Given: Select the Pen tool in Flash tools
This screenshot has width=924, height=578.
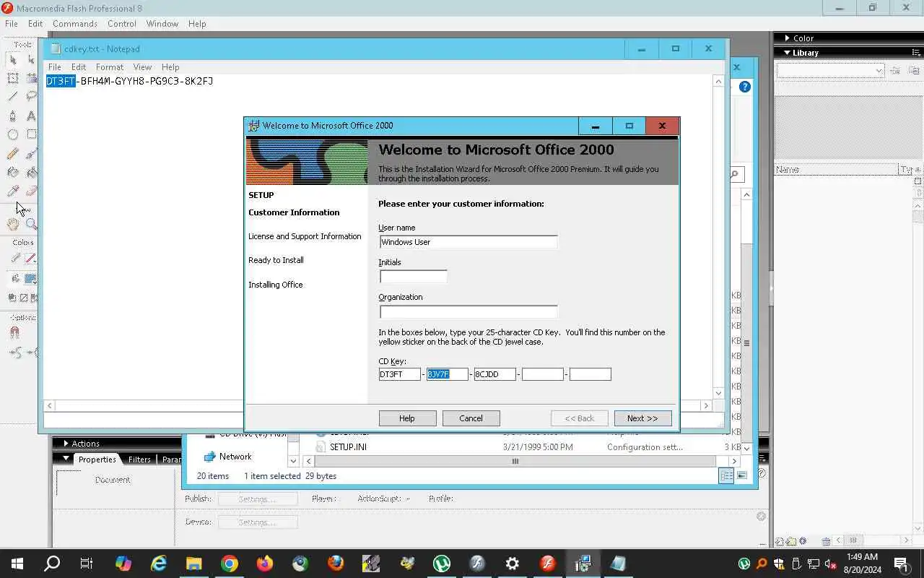Looking at the screenshot, I should (x=13, y=116).
